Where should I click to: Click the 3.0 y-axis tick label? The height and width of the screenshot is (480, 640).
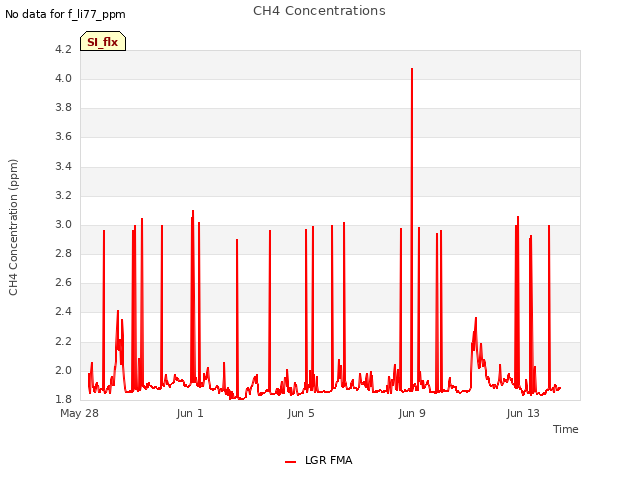[x=63, y=224]
